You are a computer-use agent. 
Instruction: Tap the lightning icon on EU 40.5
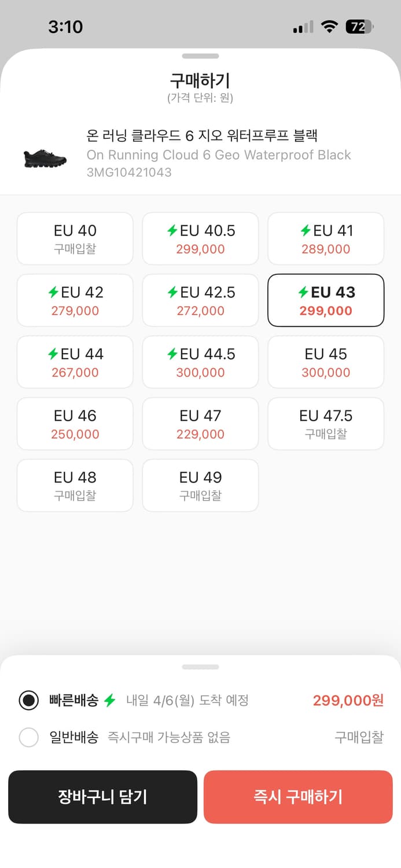[172, 231]
